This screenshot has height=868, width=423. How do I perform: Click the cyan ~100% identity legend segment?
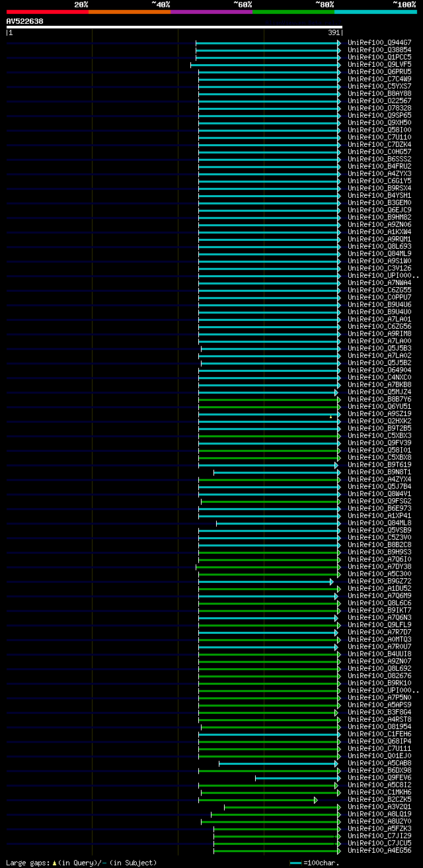click(x=375, y=11)
